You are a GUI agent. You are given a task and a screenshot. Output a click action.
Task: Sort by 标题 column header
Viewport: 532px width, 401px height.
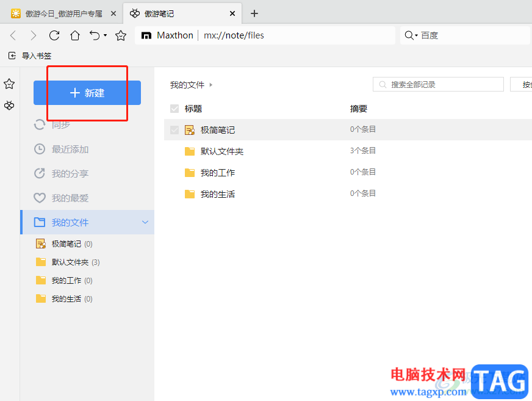pyautogui.click(x=193, y=109)
